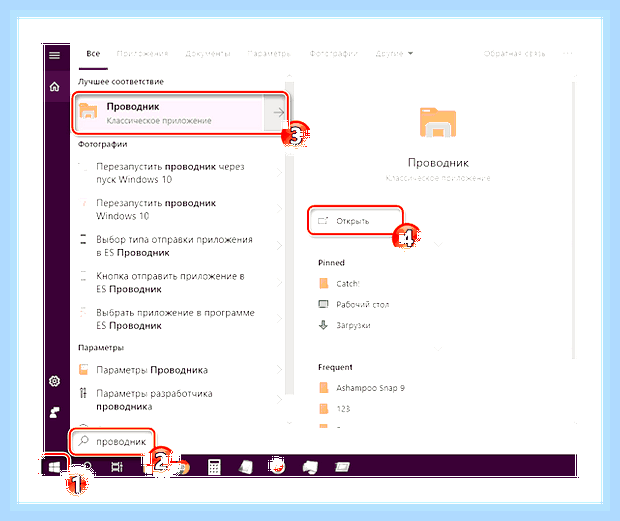Screen dimensions: 620x521
Task: Click the scroll-up arrow above the results scrollbar
Action: tap(289, 75)
